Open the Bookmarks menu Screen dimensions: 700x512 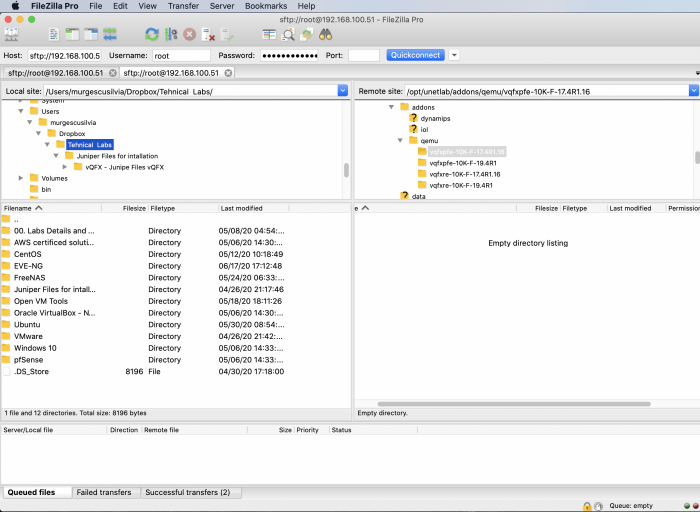click(266, 6)
